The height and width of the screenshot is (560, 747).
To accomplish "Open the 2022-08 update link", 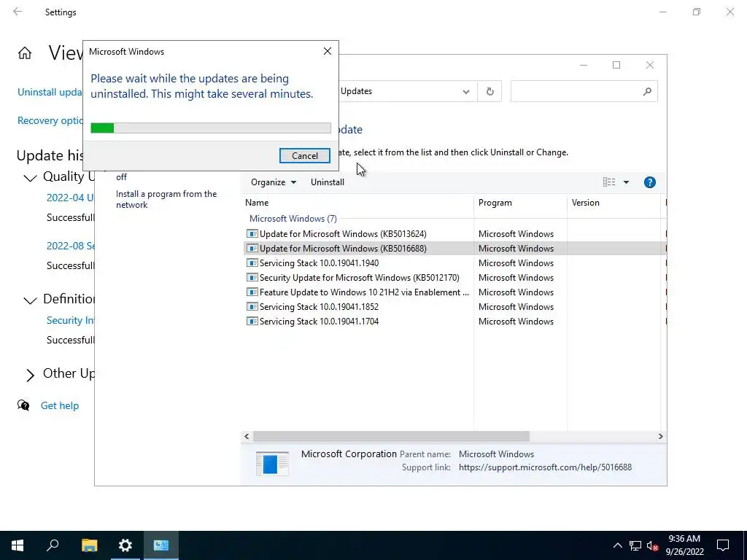I will point(71,246).
